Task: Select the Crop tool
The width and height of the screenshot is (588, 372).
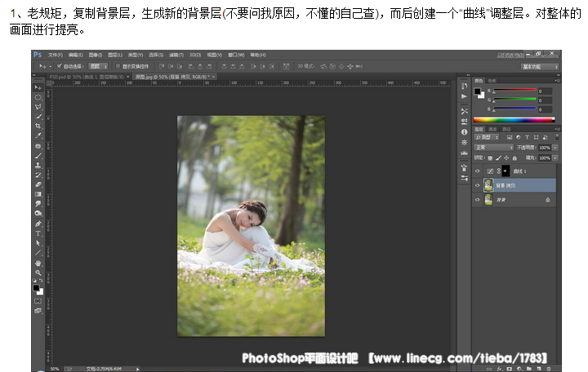Action: (x=38, y=126)
